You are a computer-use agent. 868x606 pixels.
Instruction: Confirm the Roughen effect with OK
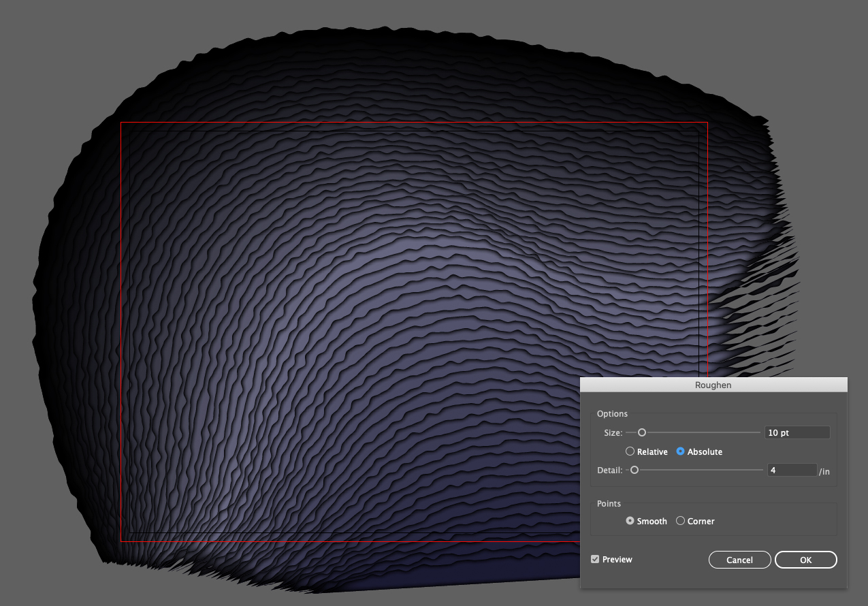[x=805, y=559]
